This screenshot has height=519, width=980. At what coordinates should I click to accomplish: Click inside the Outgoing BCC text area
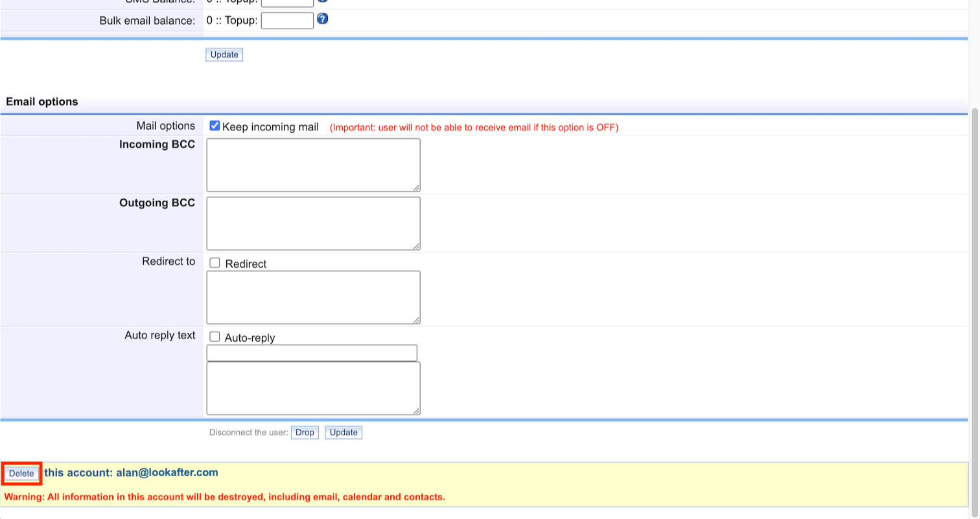coord(313,223)
